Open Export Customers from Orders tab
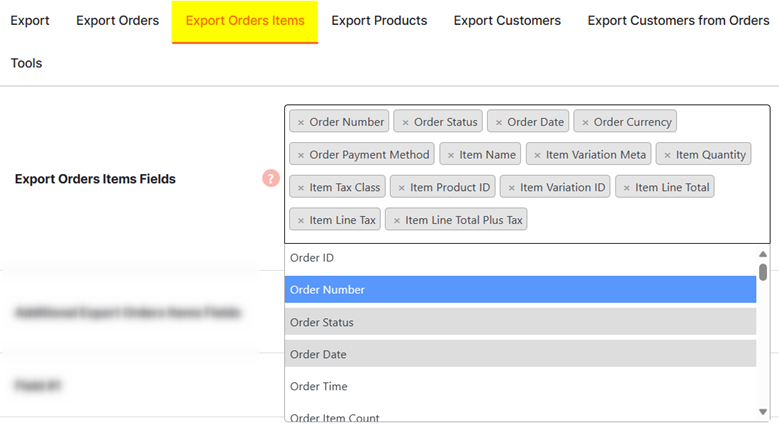The height and width of the screenshot is (435, 779). 678,21
